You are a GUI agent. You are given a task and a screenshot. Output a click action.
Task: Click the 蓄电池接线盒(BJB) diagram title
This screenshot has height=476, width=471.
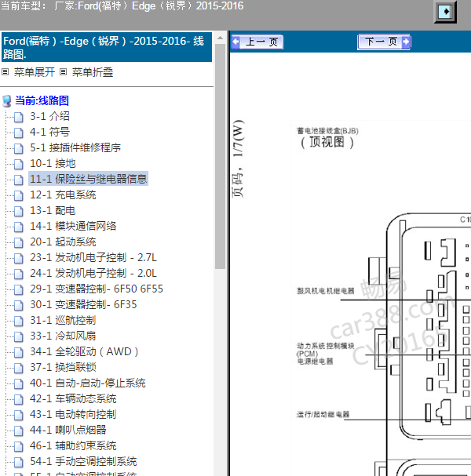pyautogui.click(x=327, y=131)
